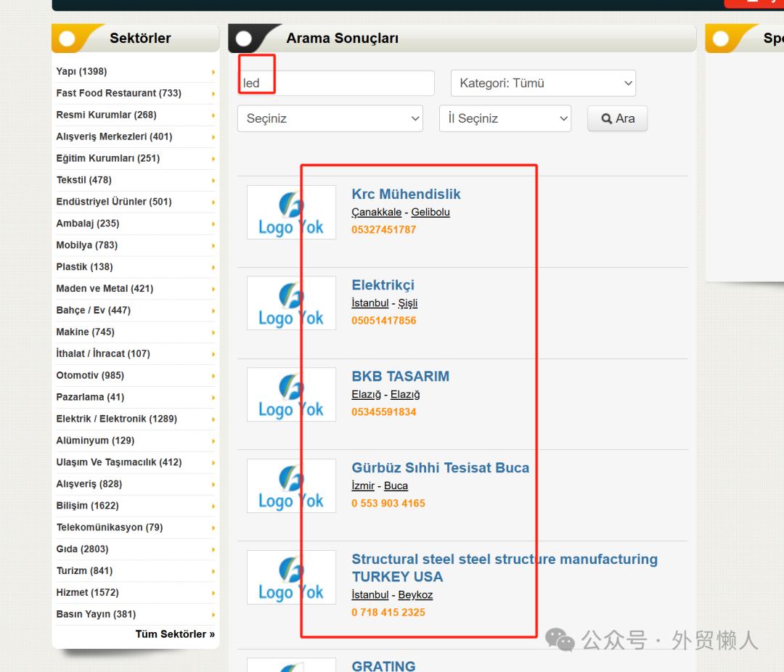
Task: Open Alışveriş Merkezleri (401) sector
Action: [x=114, y=136]
